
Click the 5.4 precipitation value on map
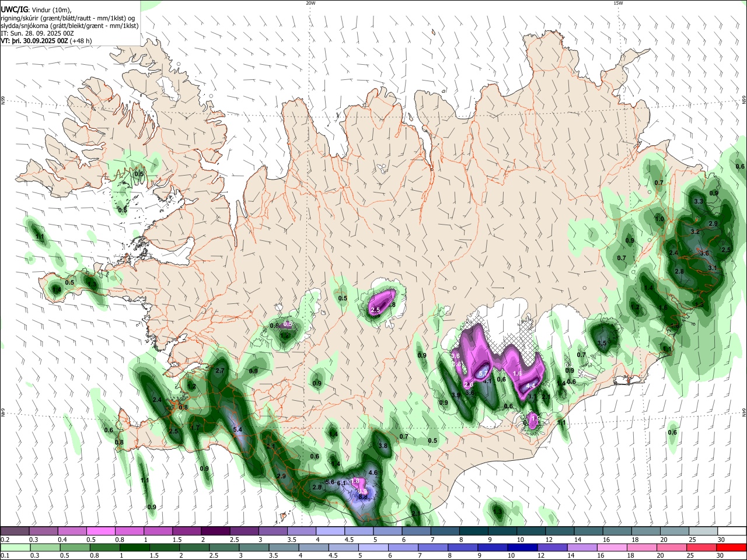(x=238, y=429)
